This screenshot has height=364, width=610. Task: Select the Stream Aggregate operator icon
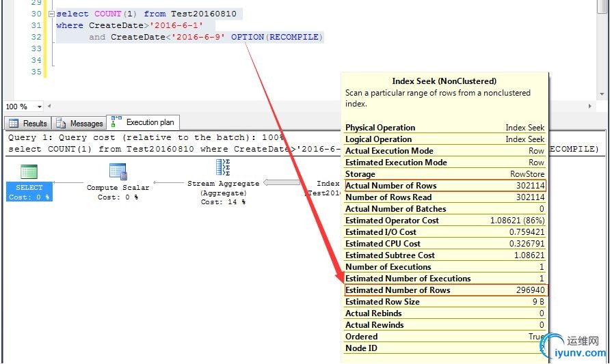(x=223, y=167)
